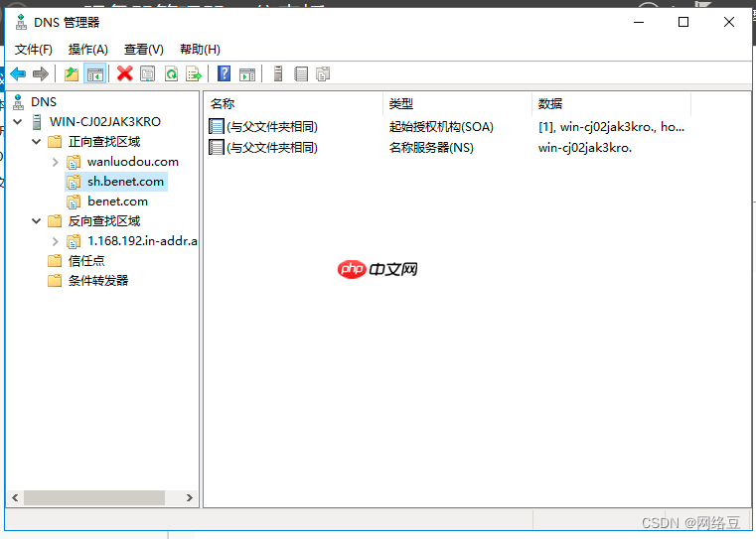This screenshot has height=539, width=756.
Task: Click the folder icon of 反向查找区域
Action: tap(55, 221)
